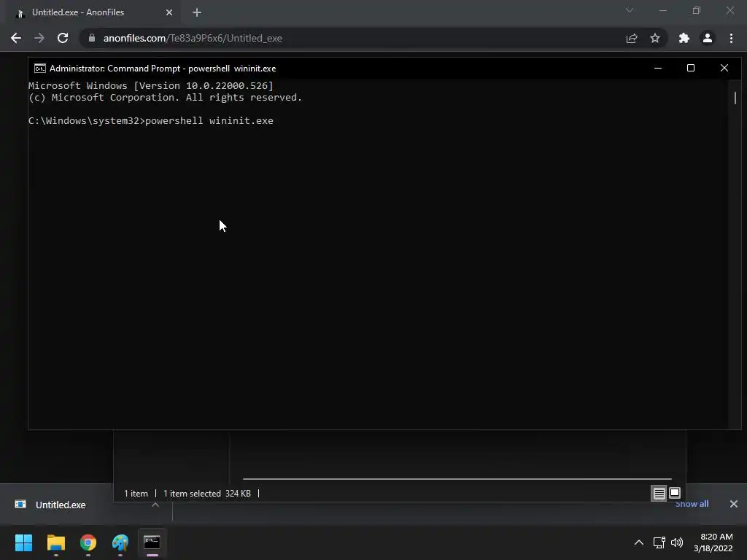This screenshot has height=560, width=747.
Task: Click the anonfiles.com URL field
Action: (352, 38)
